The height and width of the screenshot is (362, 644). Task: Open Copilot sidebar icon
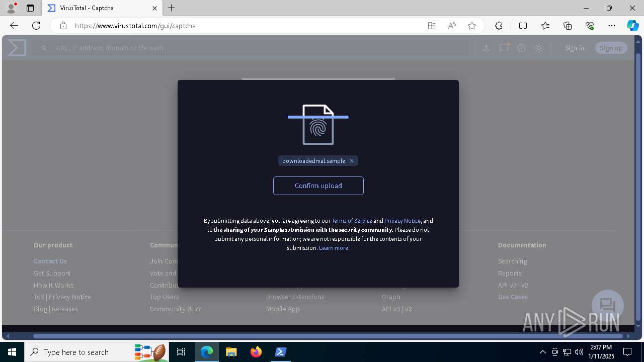click(632, 26)
